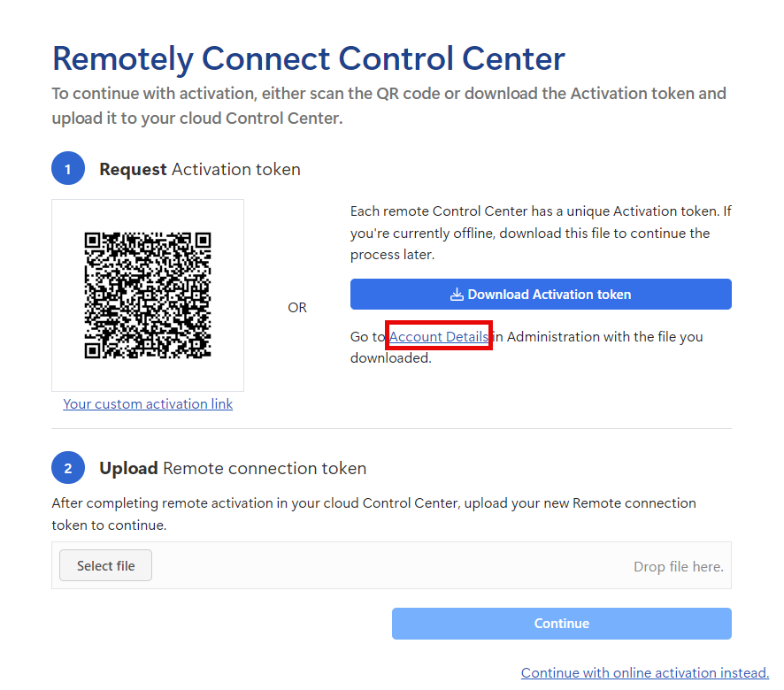The height and width of the screenshot is (690, 784).
Task: Click the Drop file here text
Action: (678, 566)
